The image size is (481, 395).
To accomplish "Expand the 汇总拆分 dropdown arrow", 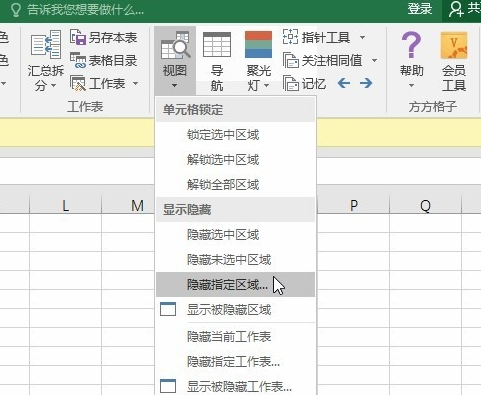I will pyautogui.click(x=53, y=86).
